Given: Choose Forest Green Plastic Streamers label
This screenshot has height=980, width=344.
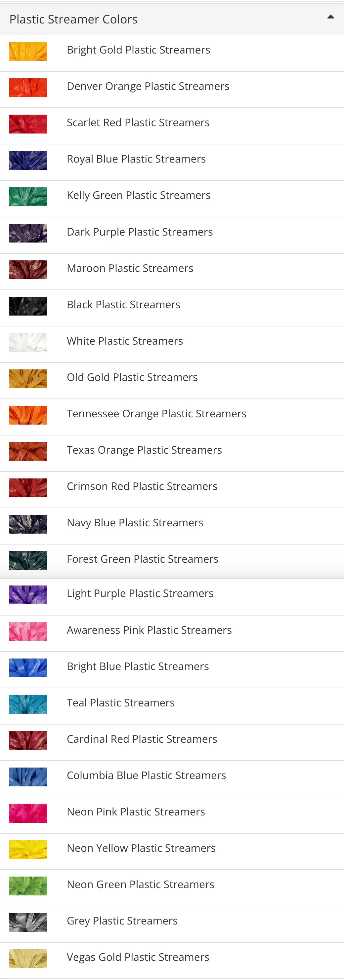Looking at the screenshot, I should pos(143,559).
